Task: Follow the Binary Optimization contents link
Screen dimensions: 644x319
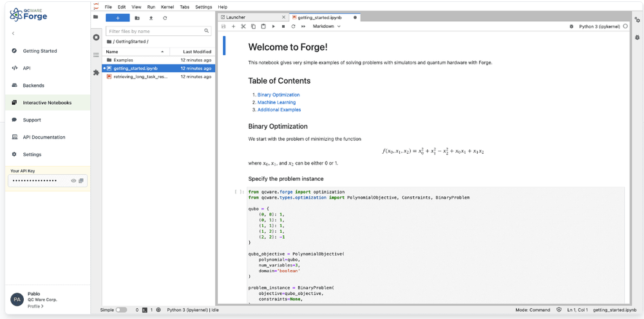Action: (278, 95)
